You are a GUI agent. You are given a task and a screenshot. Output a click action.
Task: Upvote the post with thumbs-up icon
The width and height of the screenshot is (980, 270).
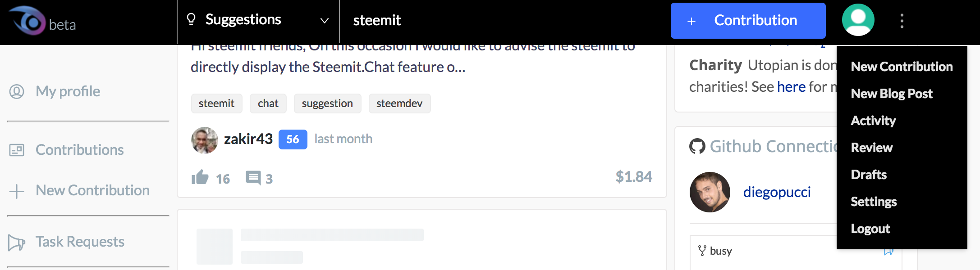[x=200, y=177]
